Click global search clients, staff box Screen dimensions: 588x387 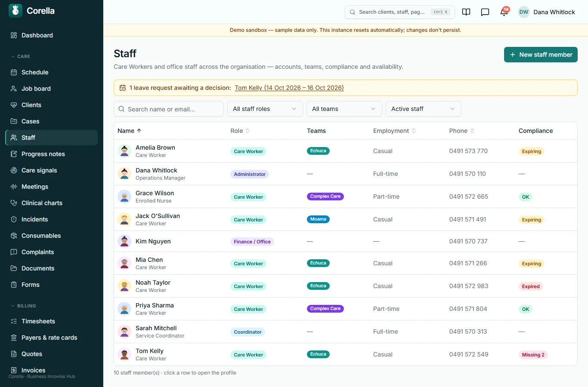[x=400, y=12]
